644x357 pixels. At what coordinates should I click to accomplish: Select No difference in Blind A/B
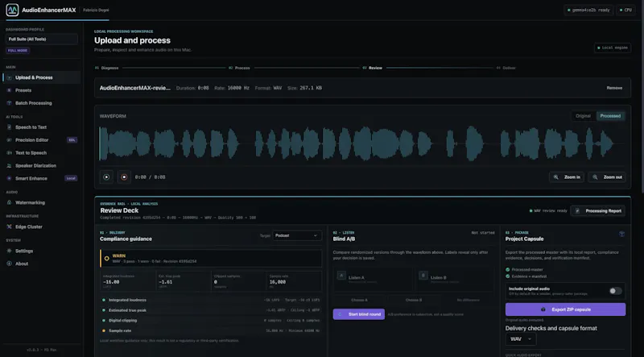(x=468, y=300)
